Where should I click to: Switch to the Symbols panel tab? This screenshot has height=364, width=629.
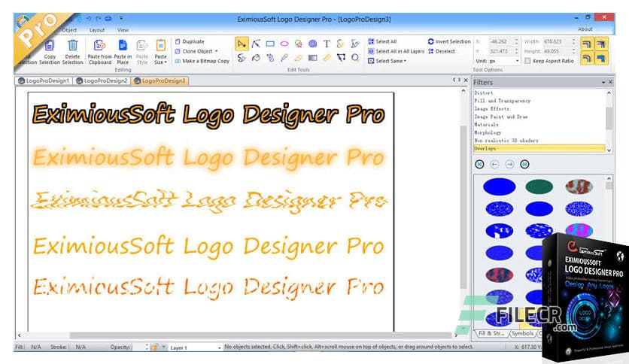523,333
